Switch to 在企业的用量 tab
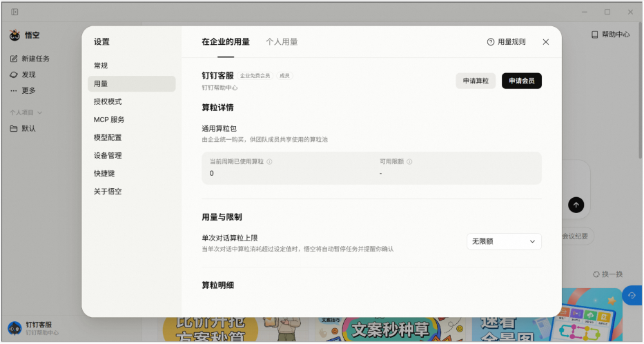The width and height of the screenshot is (644, 344). (226, 42)
